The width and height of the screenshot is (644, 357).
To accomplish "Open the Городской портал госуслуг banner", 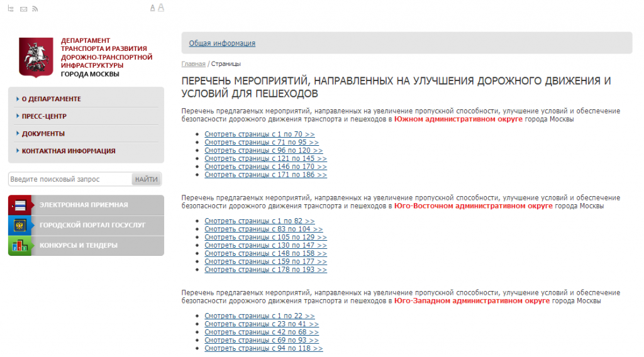I will click(x=86, y=225).
